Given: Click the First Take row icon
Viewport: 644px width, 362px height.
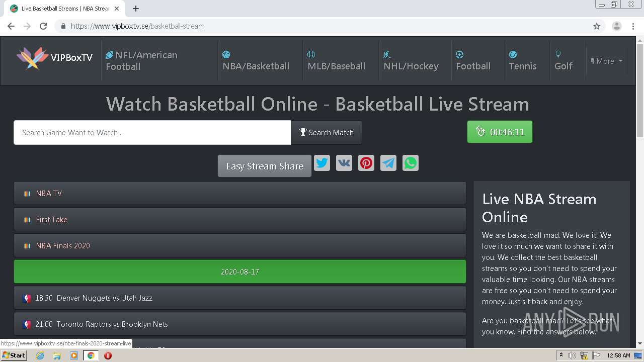Looking at the screenshot, I should [27, 220].
